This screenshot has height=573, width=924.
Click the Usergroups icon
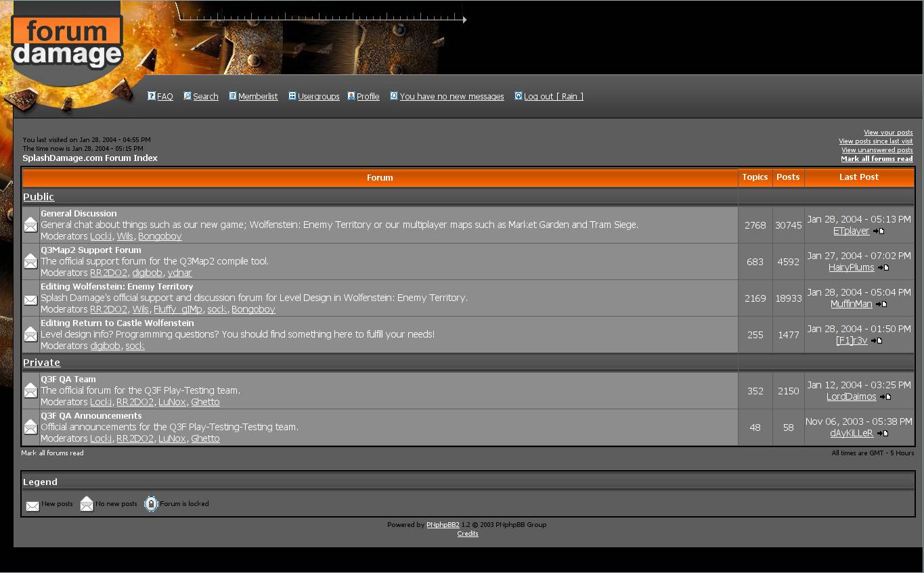point(292,96)
